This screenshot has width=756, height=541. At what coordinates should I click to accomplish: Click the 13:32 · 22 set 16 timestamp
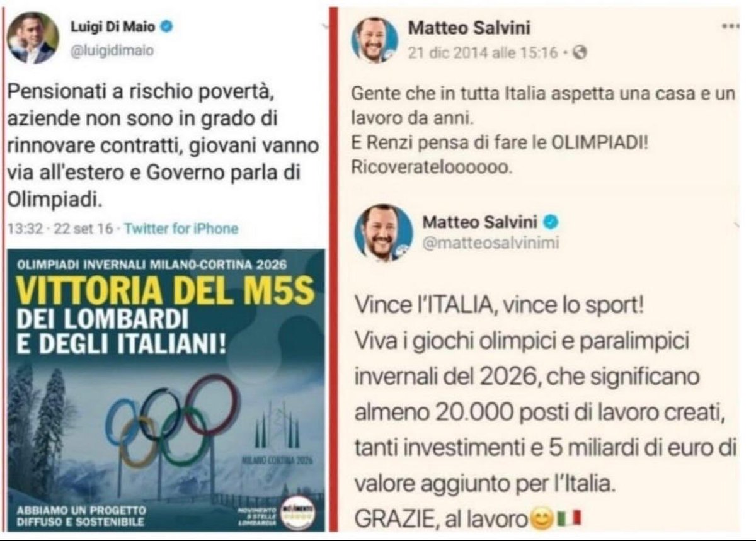coord(60,229)
